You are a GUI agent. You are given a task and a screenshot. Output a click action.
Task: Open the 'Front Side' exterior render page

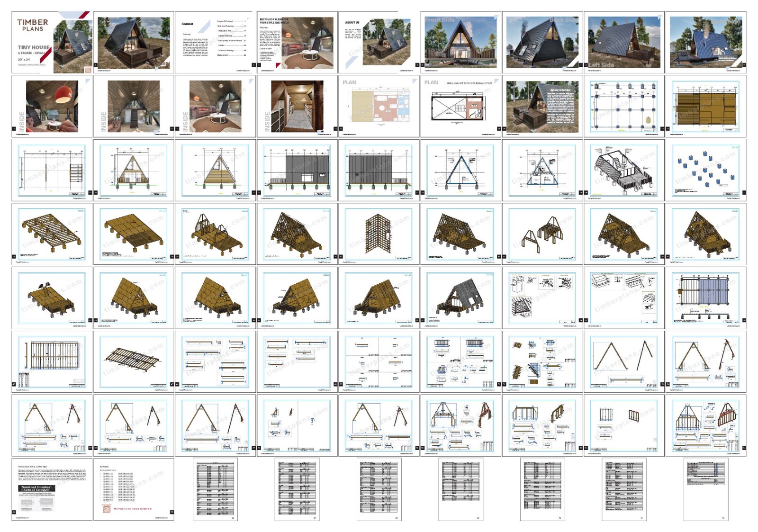coord(460,43)
